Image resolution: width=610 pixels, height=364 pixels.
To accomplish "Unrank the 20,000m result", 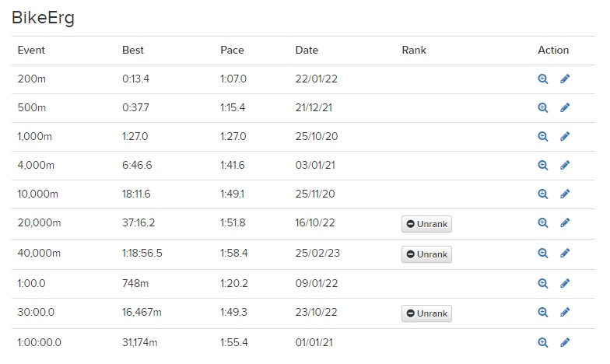I will [426, 224].
